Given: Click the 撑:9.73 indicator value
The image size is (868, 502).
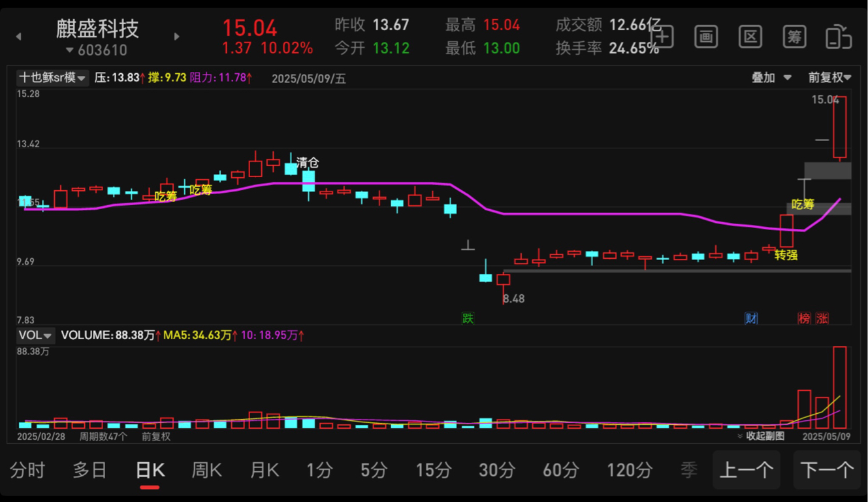Looking at the screenshot, I should point(167,78).
